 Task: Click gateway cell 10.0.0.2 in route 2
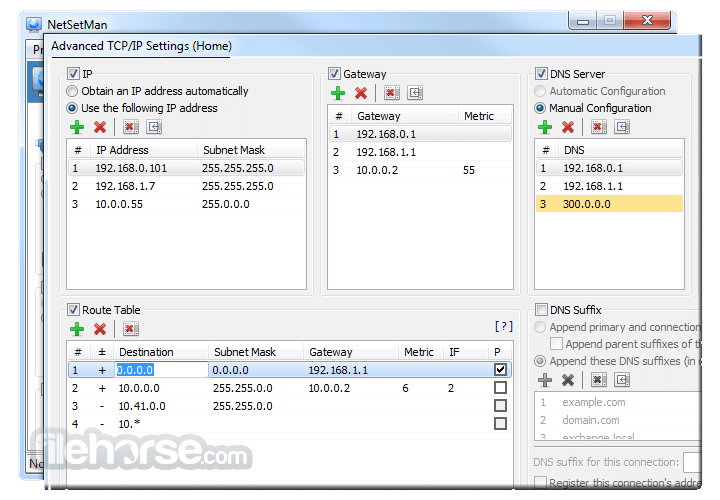[x=329, y=388]
